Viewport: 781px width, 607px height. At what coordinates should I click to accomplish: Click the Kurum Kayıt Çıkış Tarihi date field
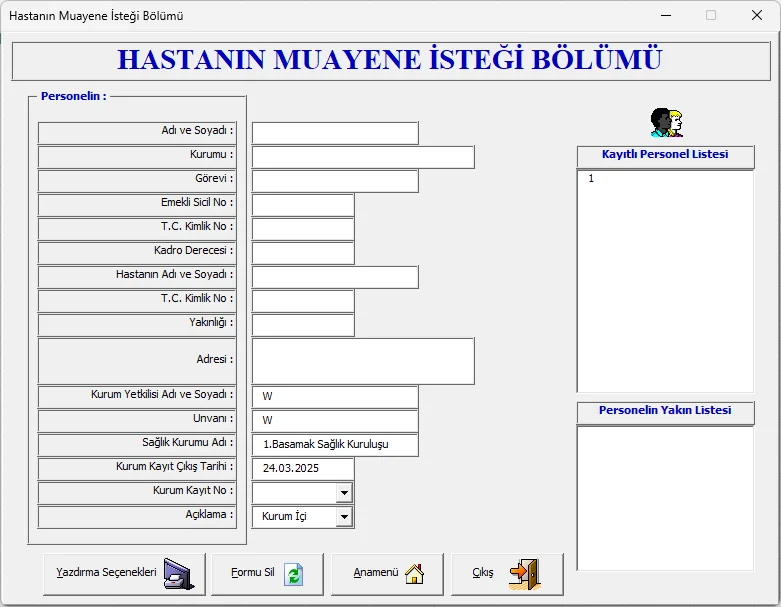pos(302,468)
